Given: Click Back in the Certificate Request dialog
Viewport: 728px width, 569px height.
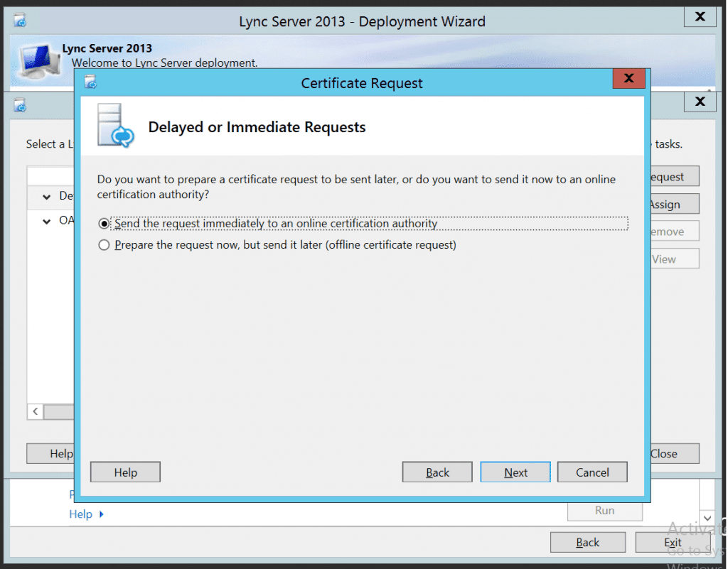Looking at the screenshot, I should 437,472.
